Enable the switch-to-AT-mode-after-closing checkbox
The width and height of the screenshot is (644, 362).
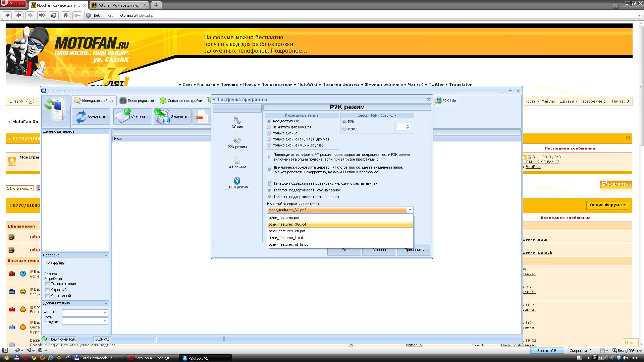270,157
